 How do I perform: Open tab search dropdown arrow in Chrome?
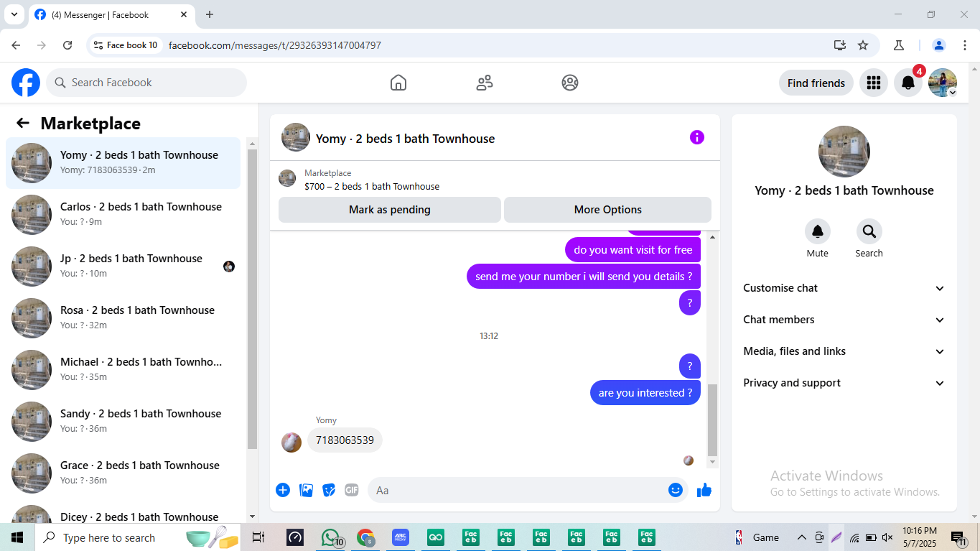pos(14,14)
